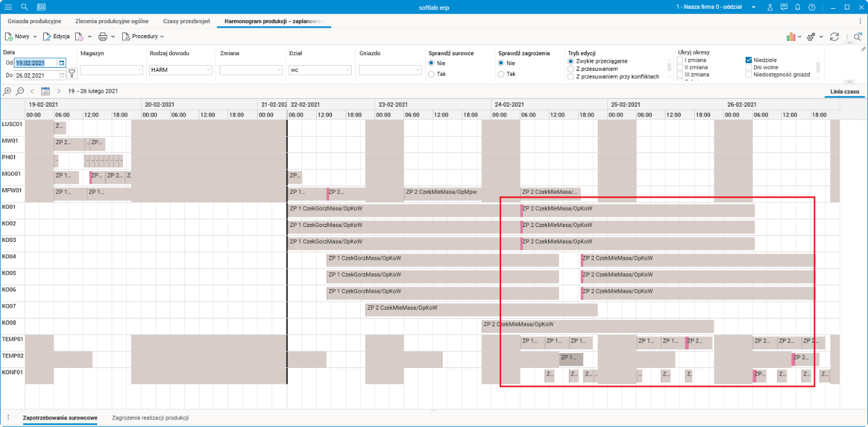Click the Procedury toolbar button
This screenshot has height=427, width=868.
pos(143,36)
